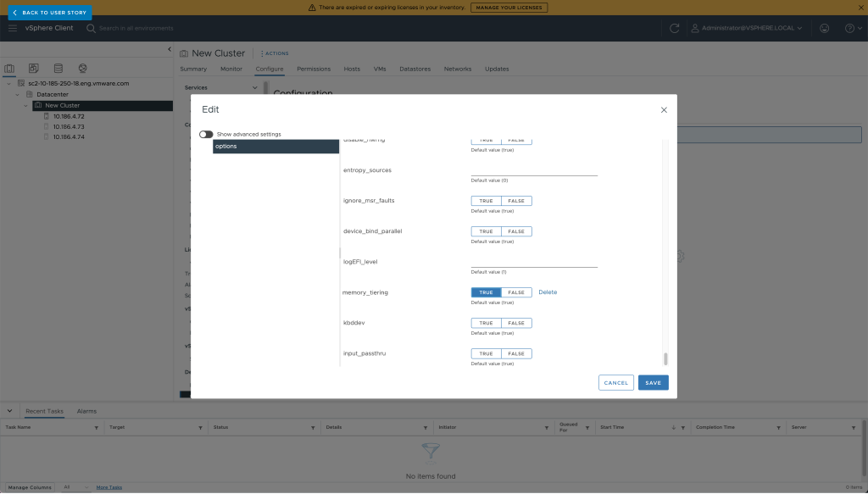Open the vSphere Client hamburger menu
The image size is (868, 494).
(x=13, y=27)
